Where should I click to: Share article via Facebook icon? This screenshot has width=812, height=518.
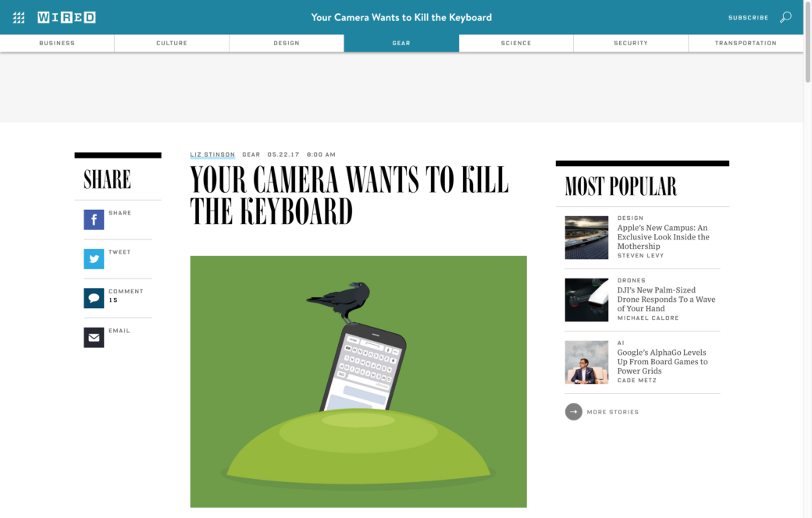pyautogui.click(x=94, y=220)
